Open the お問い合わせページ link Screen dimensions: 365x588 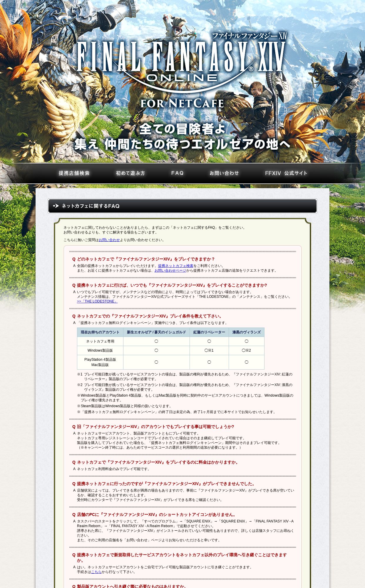coord(170,270)
